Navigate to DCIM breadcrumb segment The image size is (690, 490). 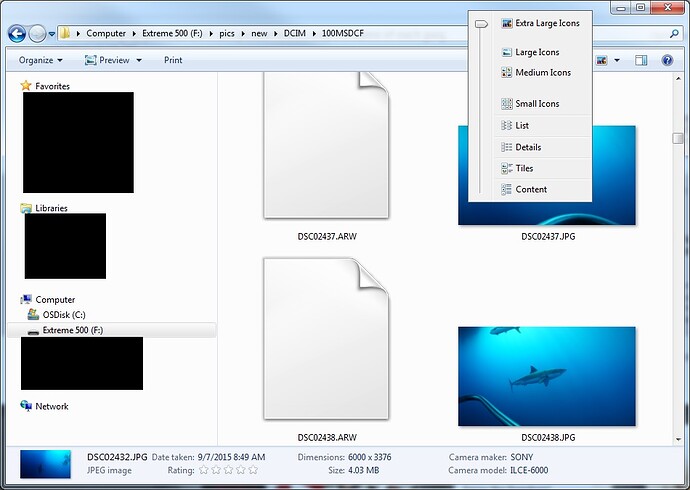294,33
